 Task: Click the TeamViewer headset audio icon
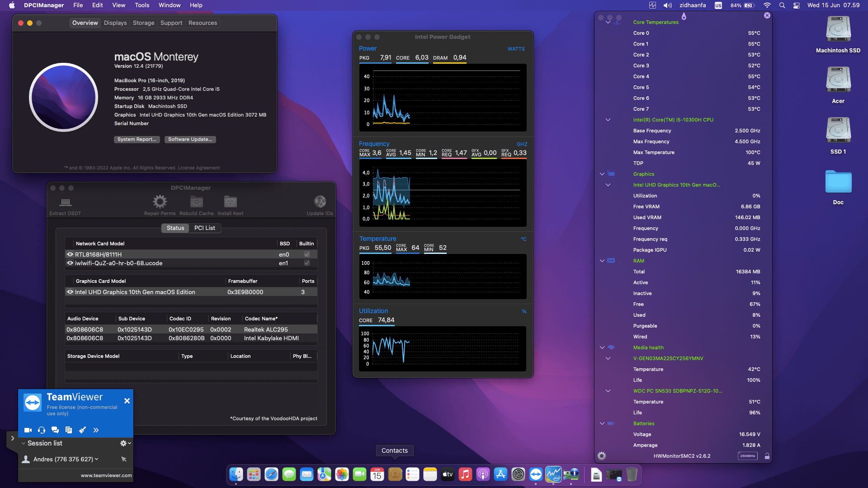click(x=42, y=430)
